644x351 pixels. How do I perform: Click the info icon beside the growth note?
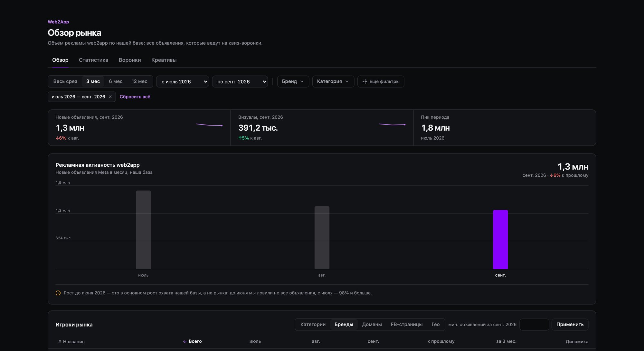(58, 293)
